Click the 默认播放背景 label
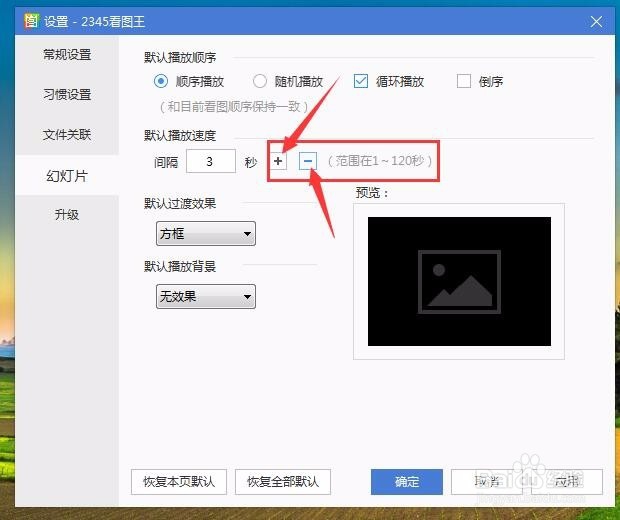The width and height of the screenshot is (620, 520). [180, 266]
